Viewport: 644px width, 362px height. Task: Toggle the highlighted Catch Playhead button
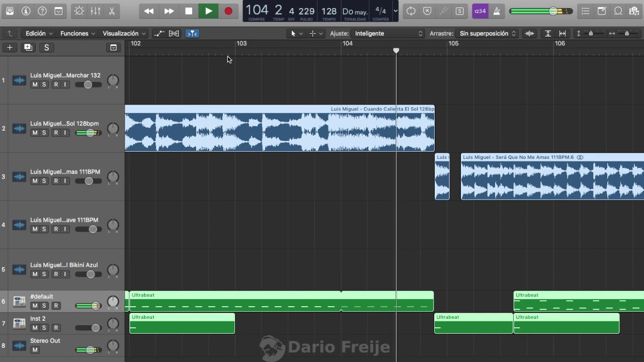(x=192, y=34)
